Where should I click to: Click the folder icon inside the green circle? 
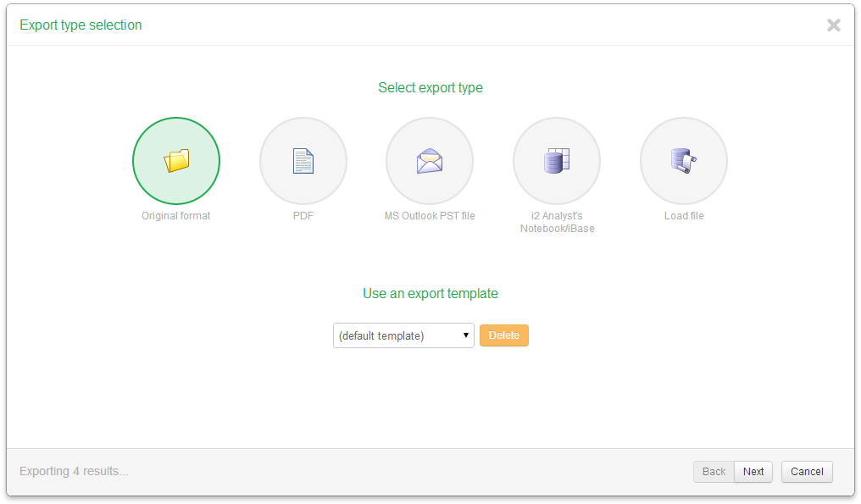coord(175,160)
